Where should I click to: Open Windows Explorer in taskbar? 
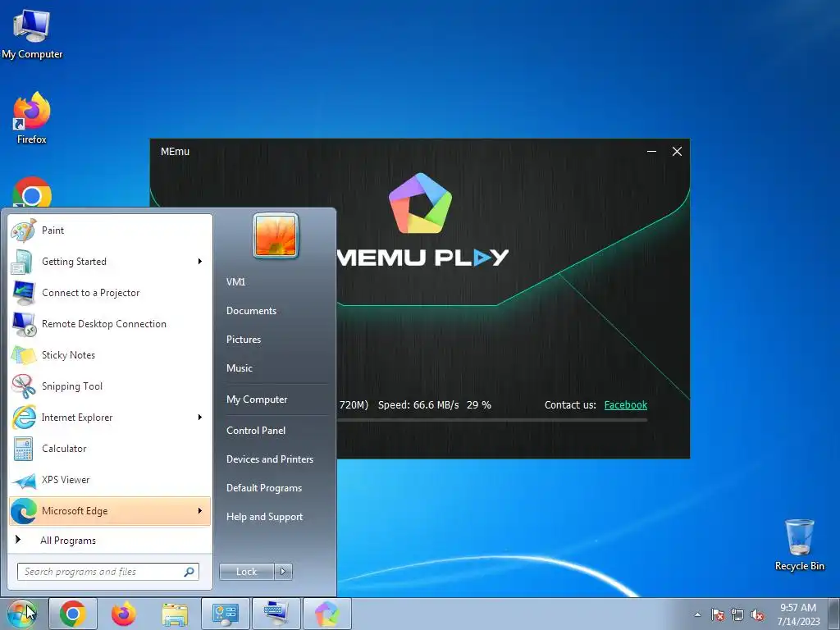tap(175, 614)
